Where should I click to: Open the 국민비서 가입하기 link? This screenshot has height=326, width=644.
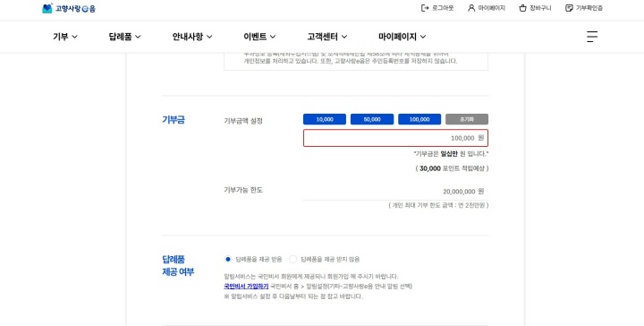(246, 286)
